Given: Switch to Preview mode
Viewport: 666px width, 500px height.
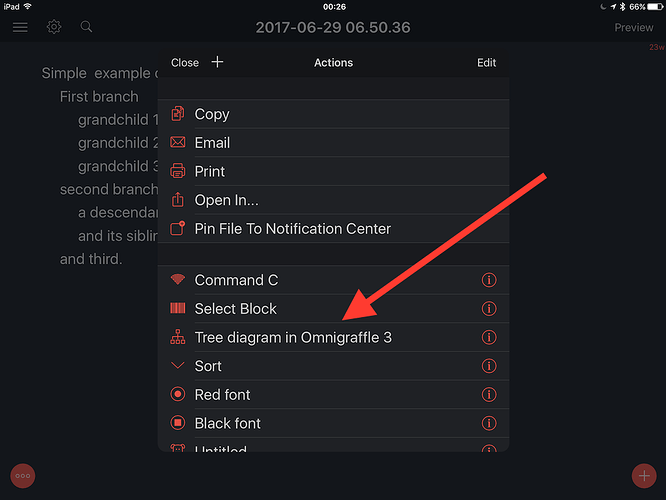Looking at the screenshot, I should pos(634,28).
